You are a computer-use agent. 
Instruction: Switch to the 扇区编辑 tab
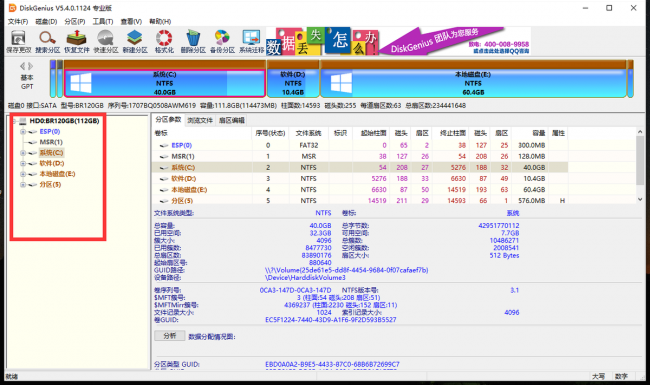point(231,120)
